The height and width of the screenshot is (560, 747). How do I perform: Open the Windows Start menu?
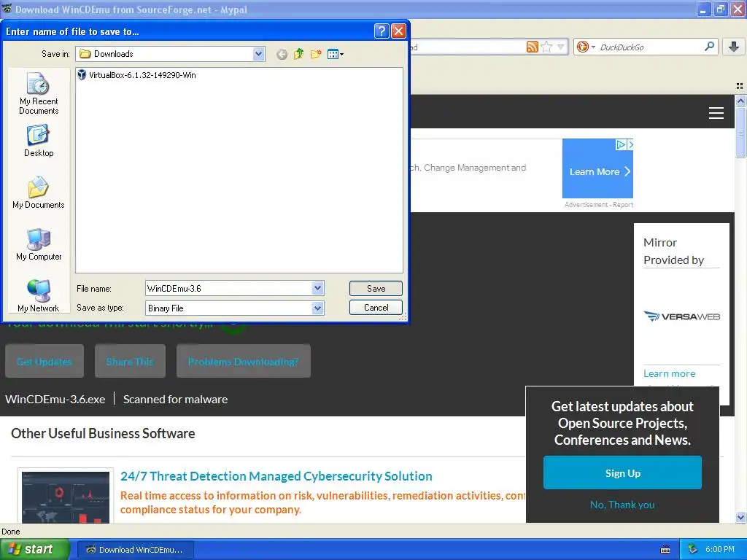pyautogui.click(x=35, y=550)
